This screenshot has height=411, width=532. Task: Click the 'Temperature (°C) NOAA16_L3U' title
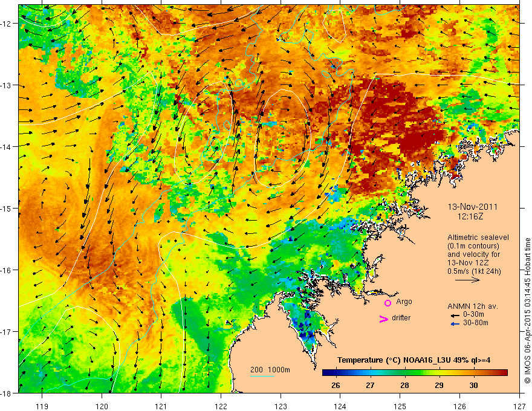[394, 360]
